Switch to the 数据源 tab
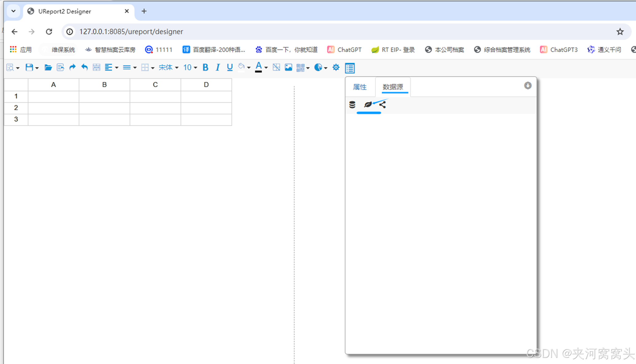636x364 pixels. click(x=393, y=87)
